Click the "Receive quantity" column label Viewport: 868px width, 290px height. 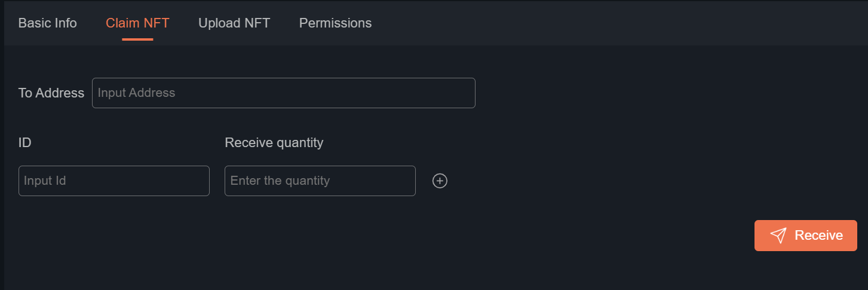(274, 143)
